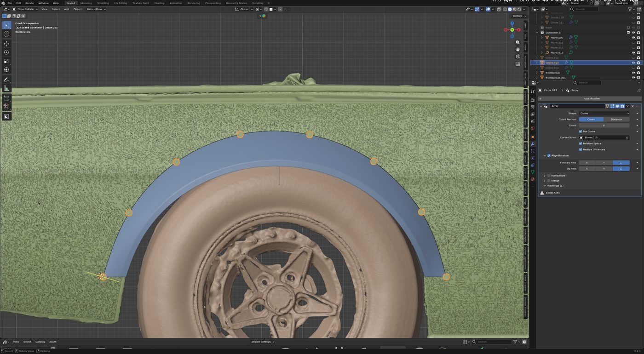
Task: Choose the Measure tool
Action: point(6,88)
